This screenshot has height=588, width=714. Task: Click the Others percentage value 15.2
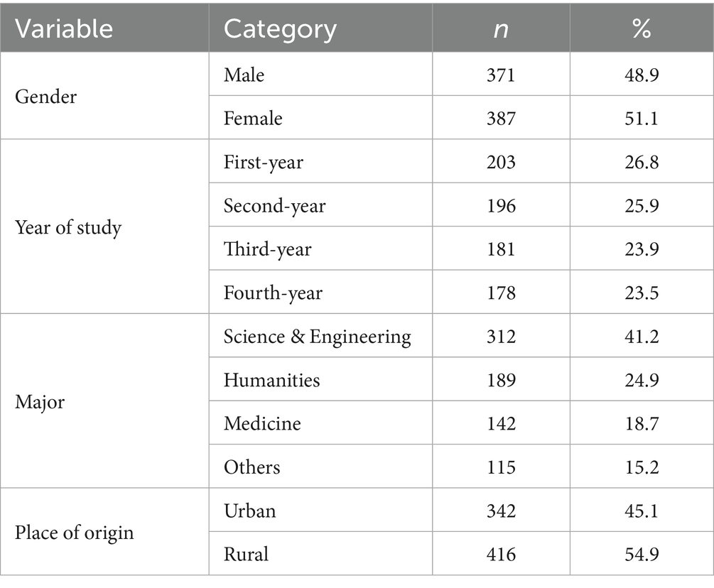(x=641, y=467)
